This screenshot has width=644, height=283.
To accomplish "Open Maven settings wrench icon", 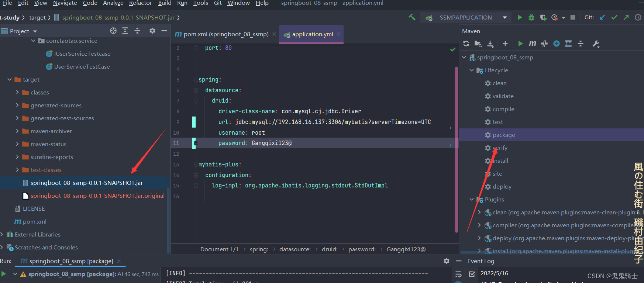I will coord(596,44).
